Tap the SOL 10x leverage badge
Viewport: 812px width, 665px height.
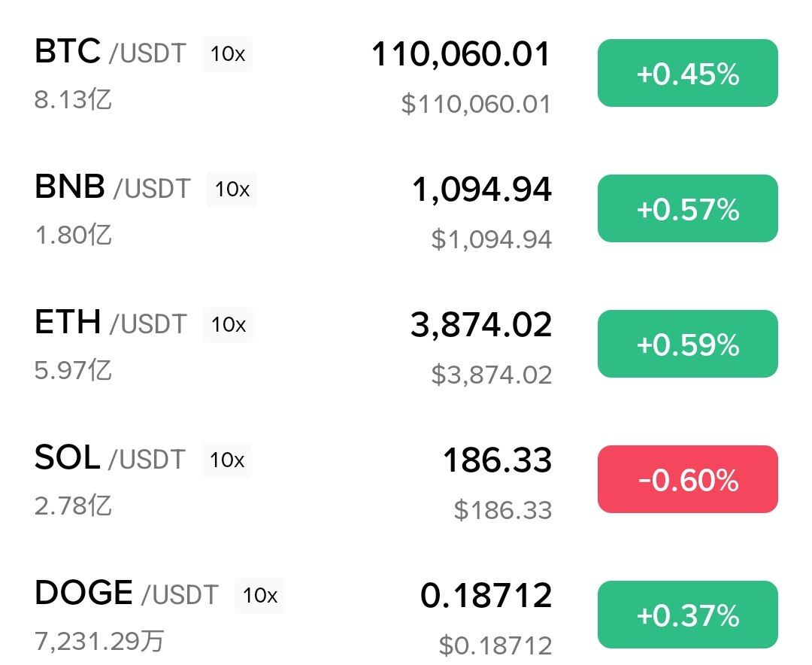click(227, 460)
